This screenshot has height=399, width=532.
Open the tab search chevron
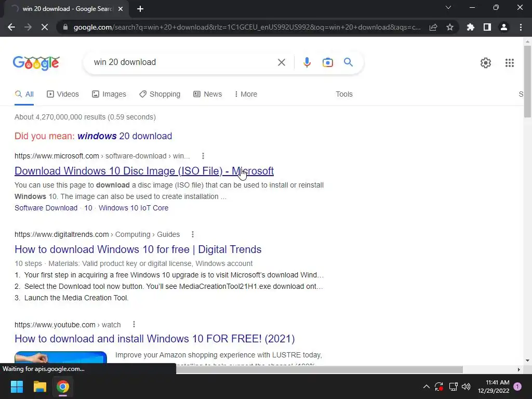[x=448, y=7]
